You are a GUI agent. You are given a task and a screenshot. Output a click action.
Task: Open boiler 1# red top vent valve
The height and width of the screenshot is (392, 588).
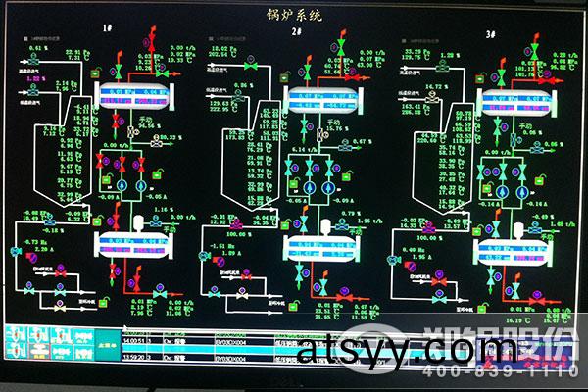pos(151,40)
